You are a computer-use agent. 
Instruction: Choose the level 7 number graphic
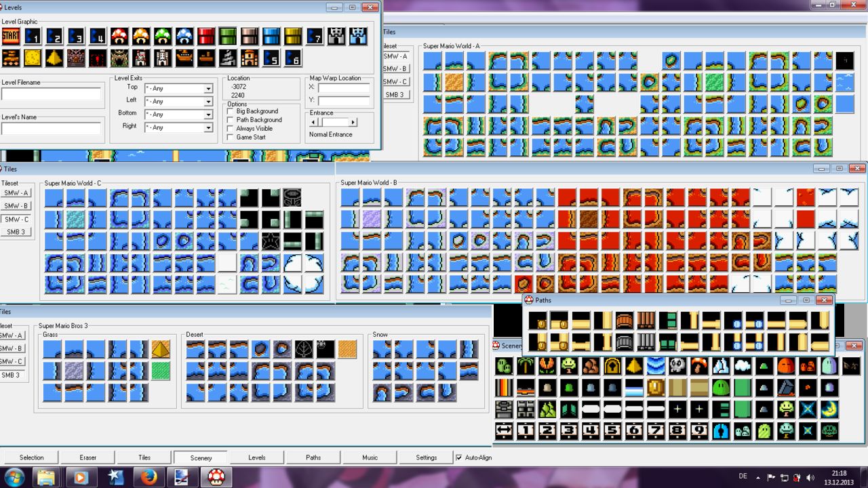315,37
